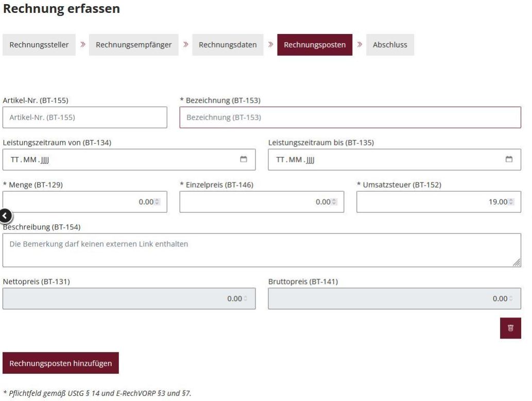Jump to the Abschluss step
This screenshot has width=532, height=401.
click(389, 45)
